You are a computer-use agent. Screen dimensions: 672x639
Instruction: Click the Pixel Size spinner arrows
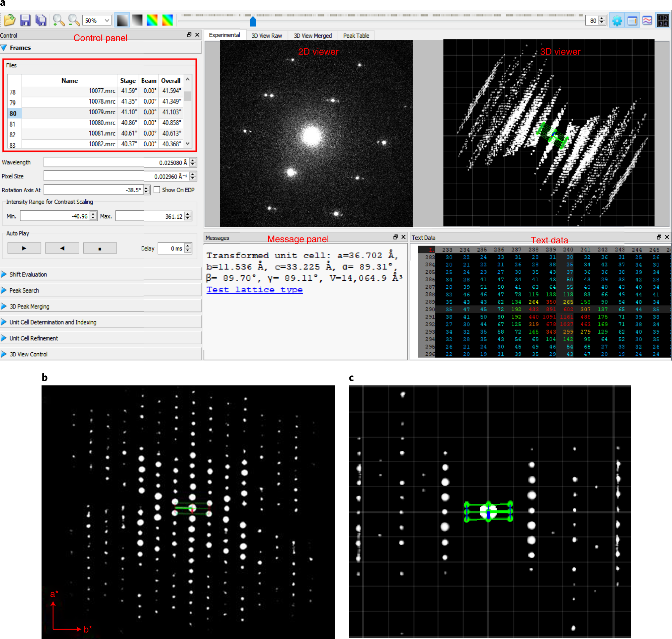tap(193, 176)
